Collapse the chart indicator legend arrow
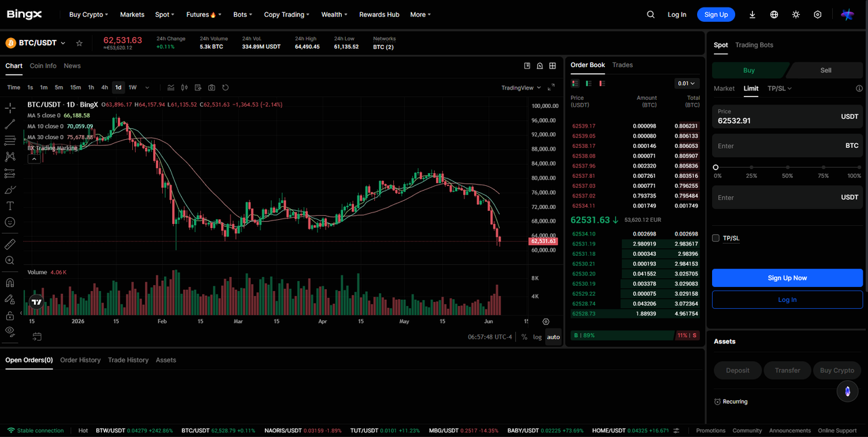 [34, 159]
